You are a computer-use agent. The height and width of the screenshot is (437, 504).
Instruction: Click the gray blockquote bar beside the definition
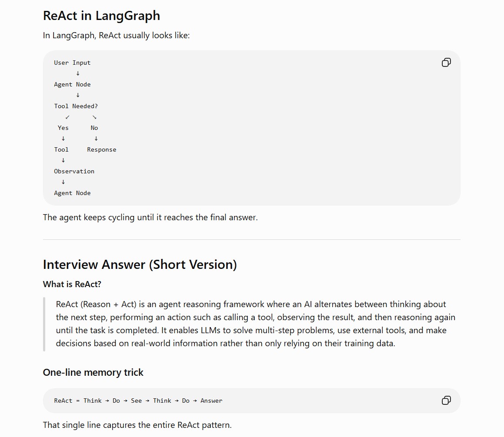tap(44, 324)
